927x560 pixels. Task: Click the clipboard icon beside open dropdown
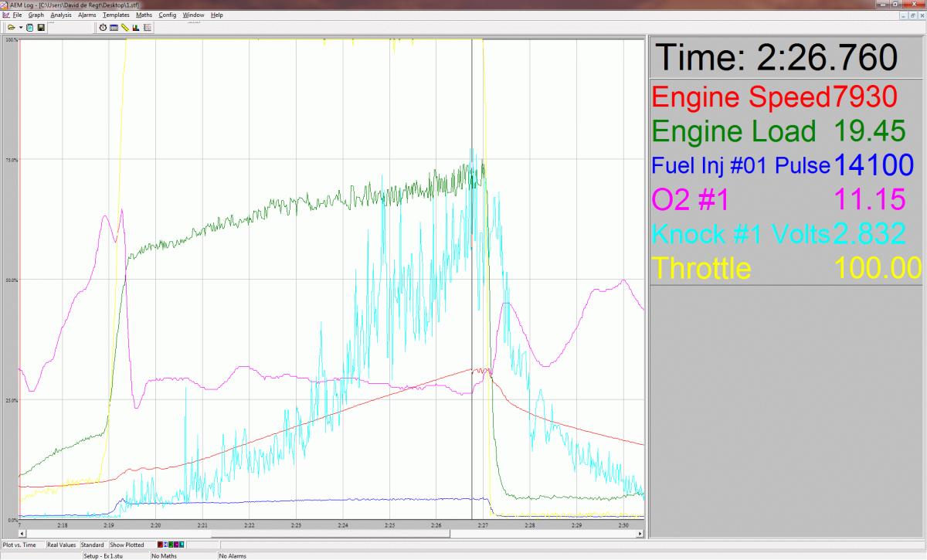(x=29, y=28)
